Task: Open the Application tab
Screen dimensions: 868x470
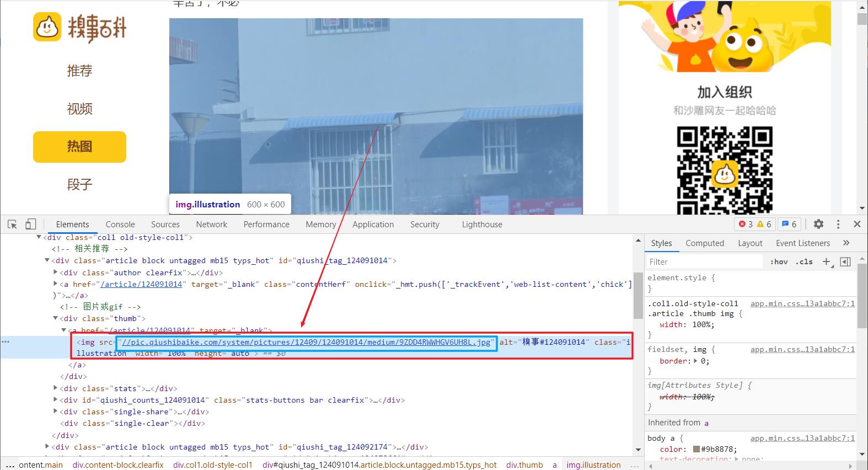Action: pos(373,225)
